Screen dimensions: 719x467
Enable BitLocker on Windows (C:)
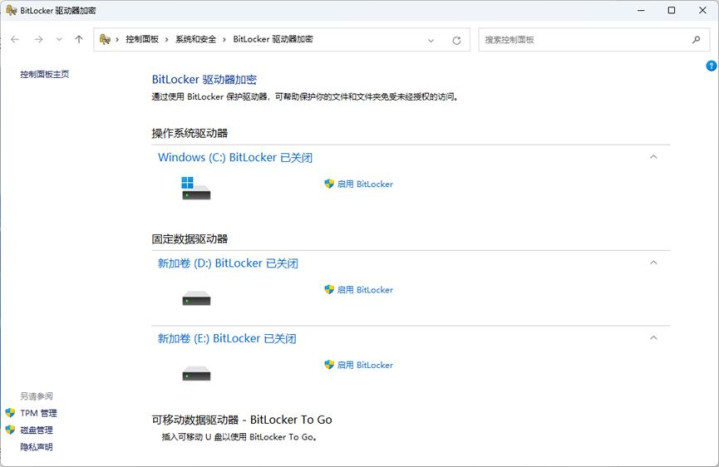click(x=365, y=184)
